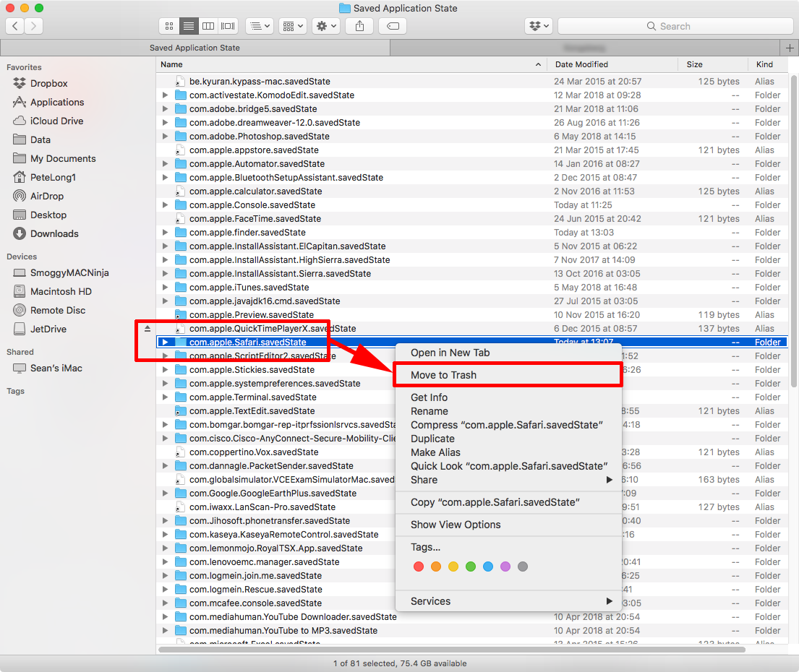This screenshot has width=799, height=672.
Task: Select com.apple.calculator.savedState alias
Action: pos(472,191)
